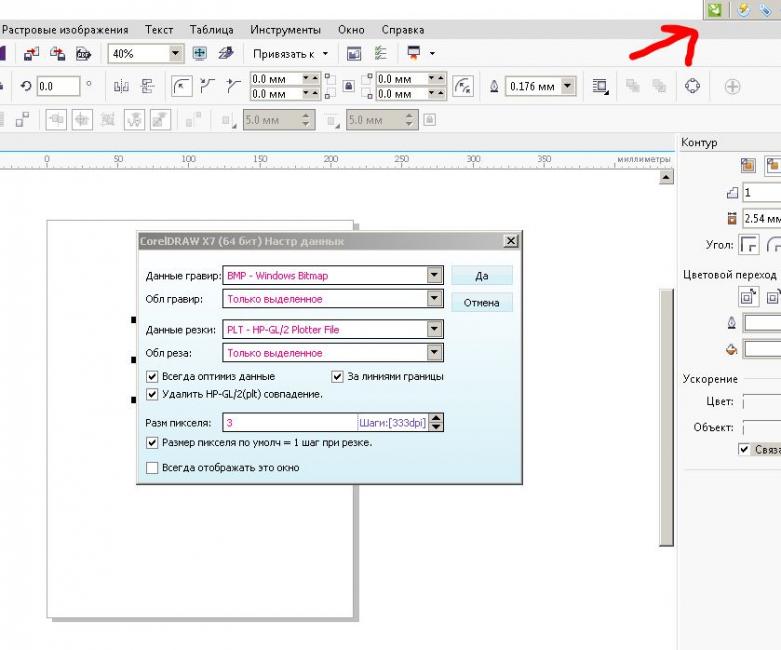781x650 pixels.
Task: Open the 'Данные гравир' format dropdown
Action: tap(434, 275)
